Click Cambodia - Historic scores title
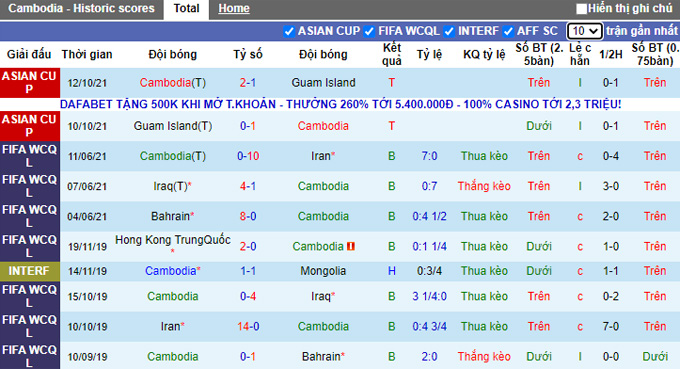 [81, 8]
